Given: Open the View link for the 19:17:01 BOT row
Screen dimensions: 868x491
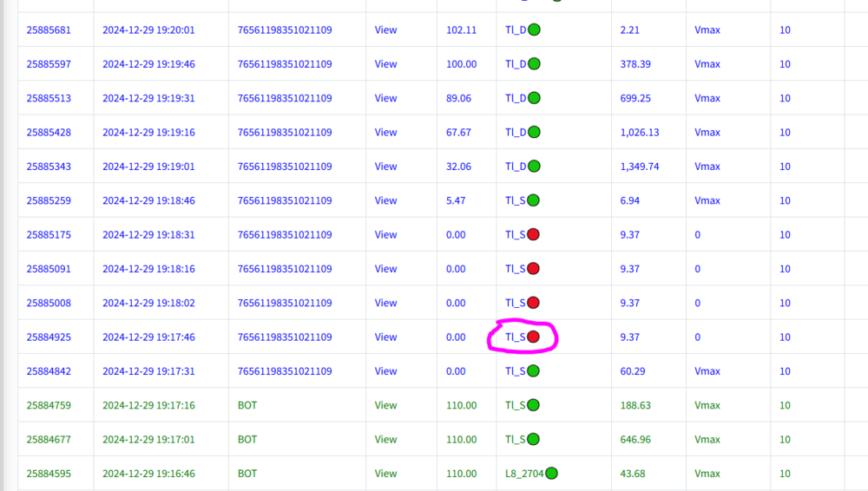Looking at the screenshot, I should pyautogui.click(x=385, y=440).
